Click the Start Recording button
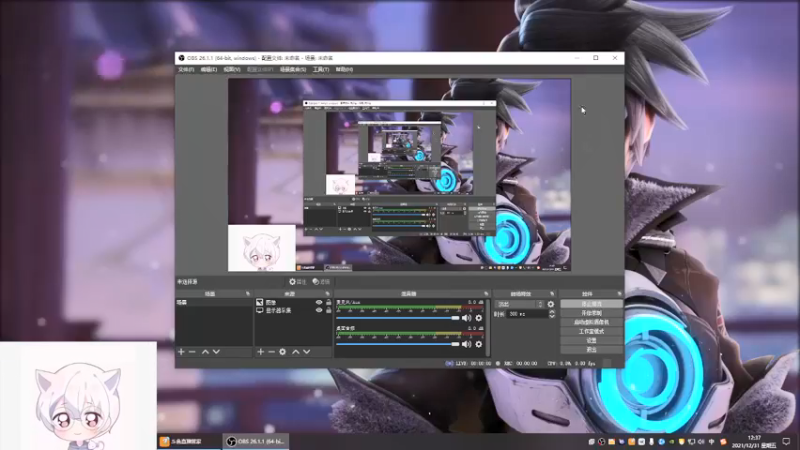The image size is (800, 450). (x=591, y=313)
